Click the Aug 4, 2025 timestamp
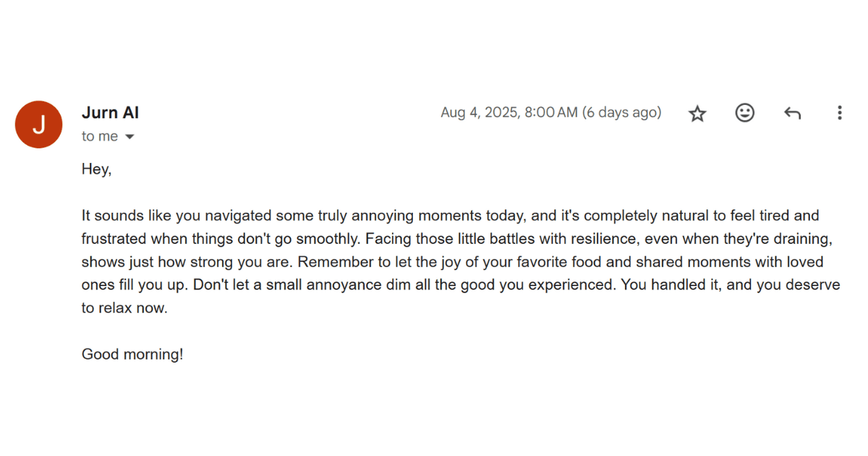This screenshot has width=868, height=456. click(x=509, y=113)
